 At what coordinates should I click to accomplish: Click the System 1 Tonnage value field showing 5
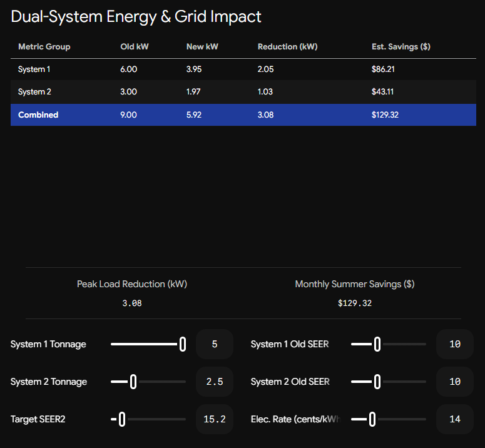click(x=215, y=344)
